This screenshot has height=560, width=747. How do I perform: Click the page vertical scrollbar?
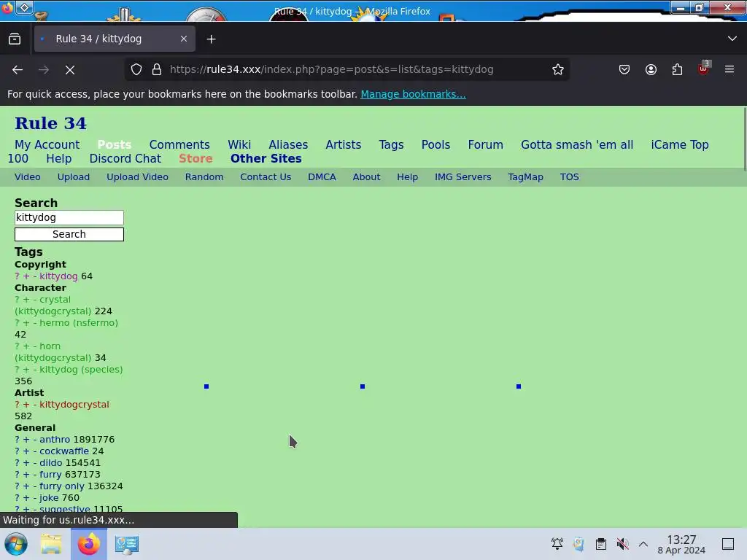743,138
